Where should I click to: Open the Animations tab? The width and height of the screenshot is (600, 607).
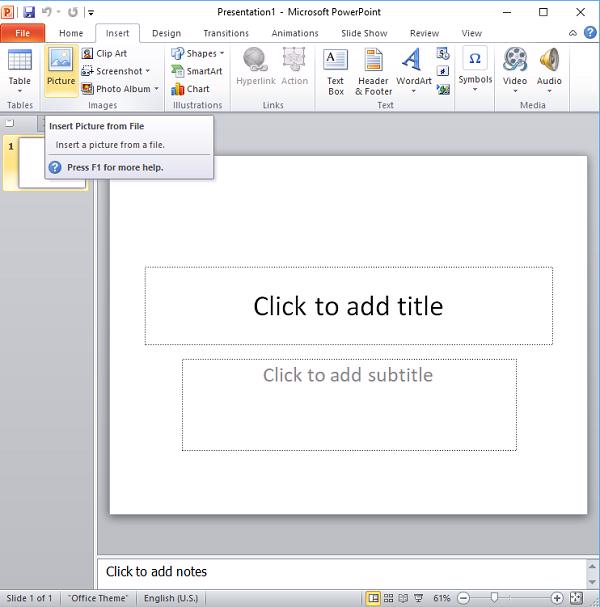tap(295, 33)
